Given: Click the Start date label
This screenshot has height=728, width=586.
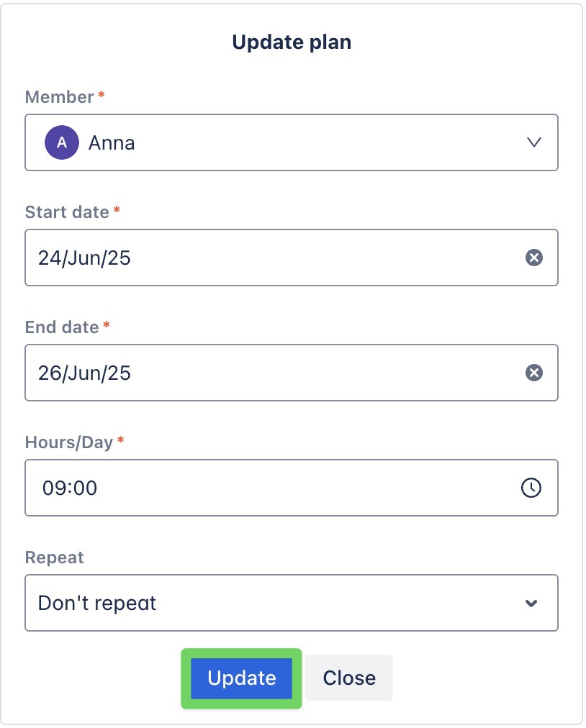Looking at the screenshot, I should [67, 212].
